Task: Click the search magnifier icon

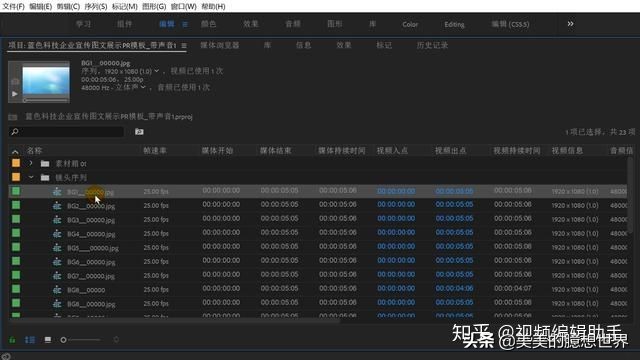Action: [15, 131]
